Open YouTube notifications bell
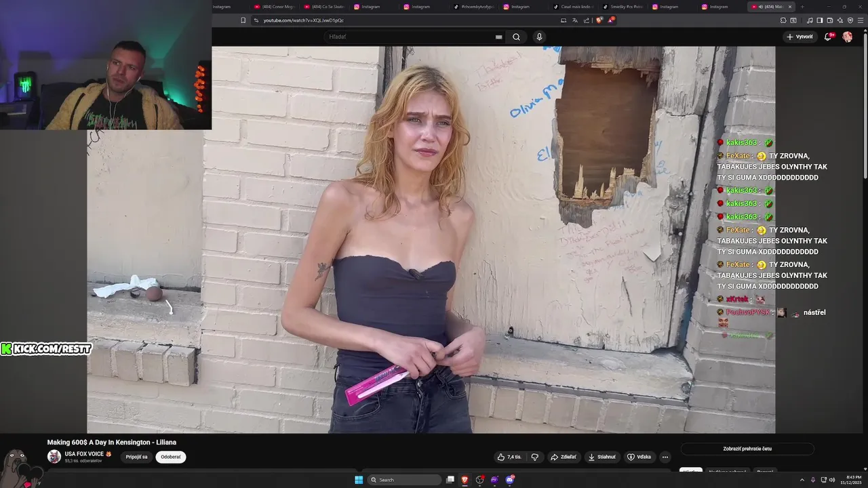868x488 pixels. 828,37
